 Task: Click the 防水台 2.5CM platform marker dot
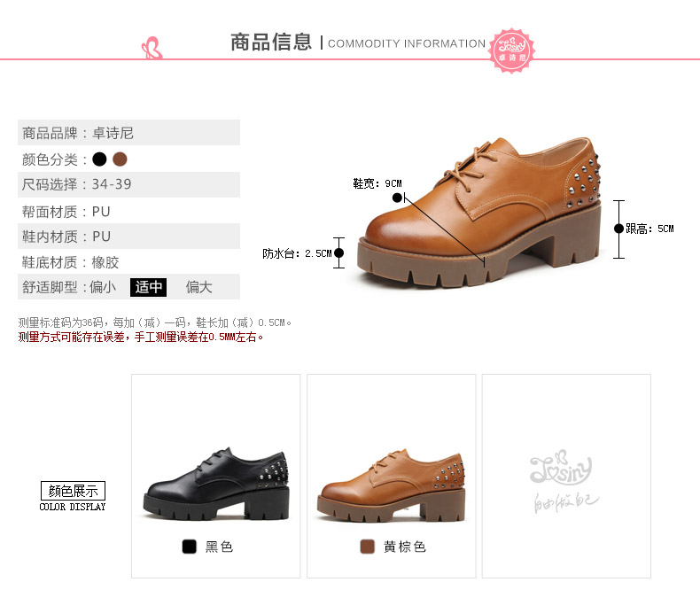pos(338,253)
